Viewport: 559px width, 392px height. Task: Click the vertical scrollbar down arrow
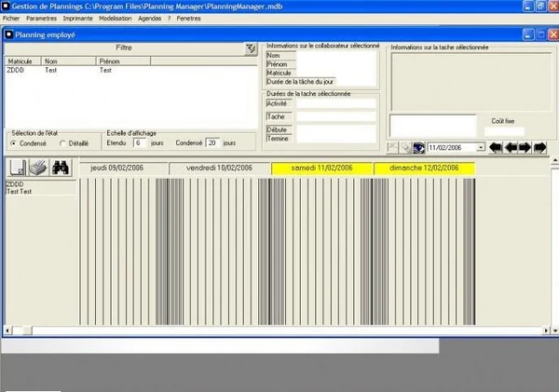(x=554, y=331)
